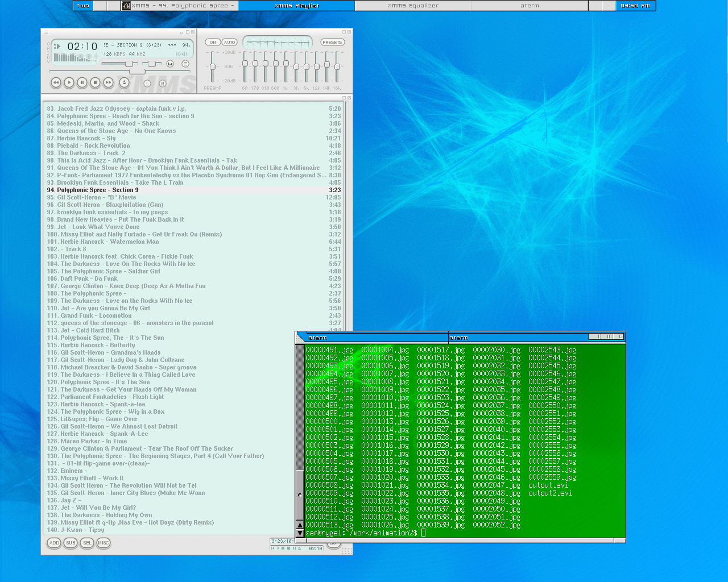Screen dimensions: 728x582
Task: Click the Two workspace button in taskbar
Action: pyautogui.click(x=83, y=6)
